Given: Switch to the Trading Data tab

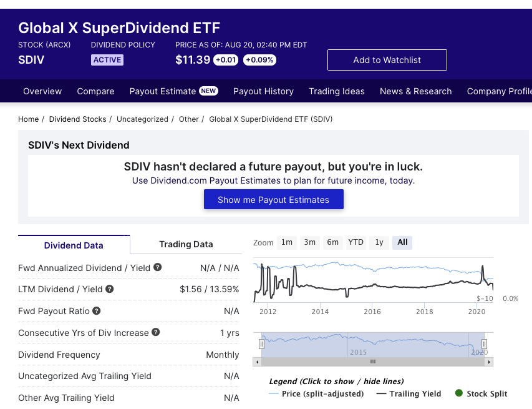Looking at the screenshot, I should coord(186,244).
